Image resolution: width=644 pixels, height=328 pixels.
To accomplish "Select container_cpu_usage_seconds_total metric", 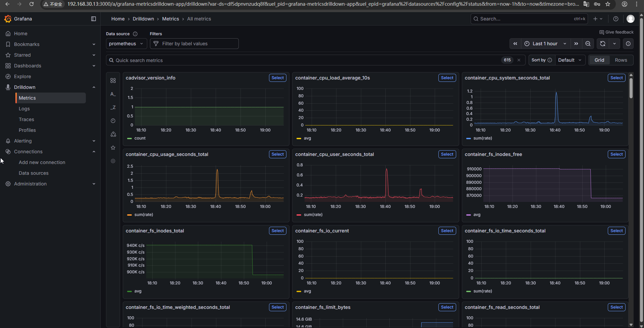I will coord(278,154).
